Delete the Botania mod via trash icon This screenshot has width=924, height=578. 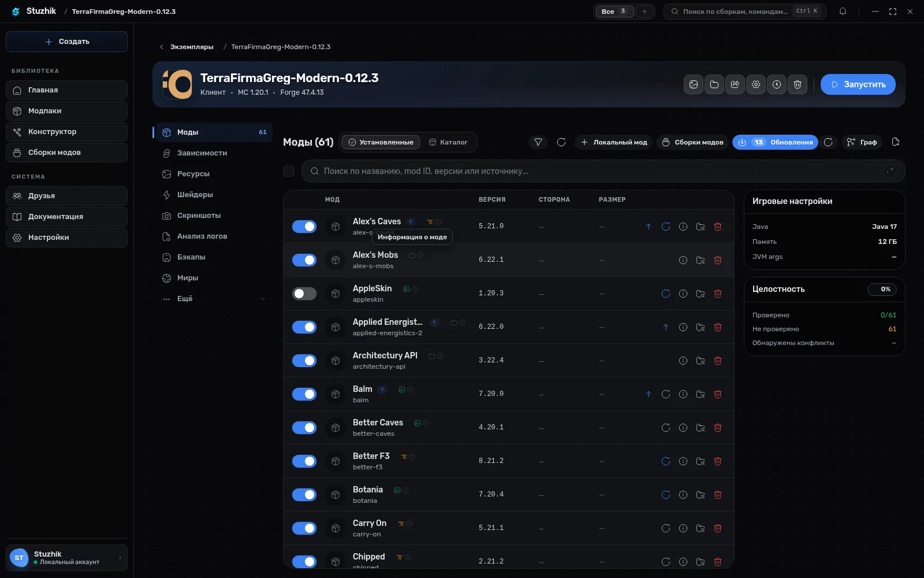[x=718, y=495]
